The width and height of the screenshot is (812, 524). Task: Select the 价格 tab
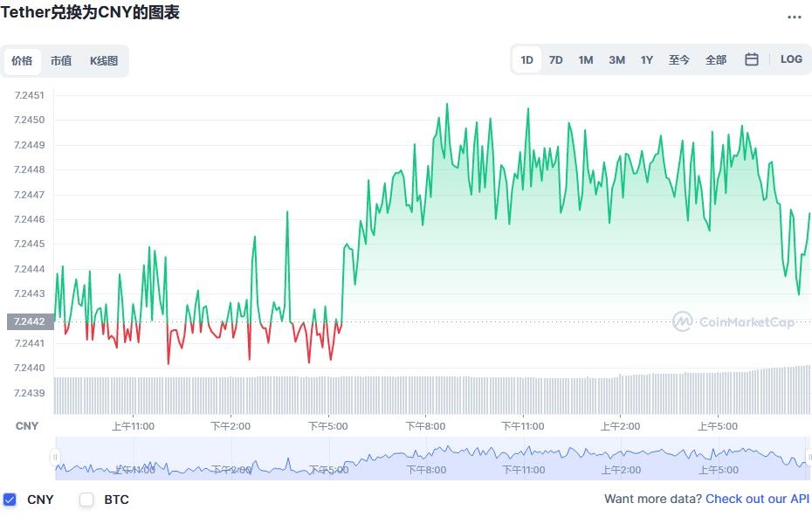23,61
